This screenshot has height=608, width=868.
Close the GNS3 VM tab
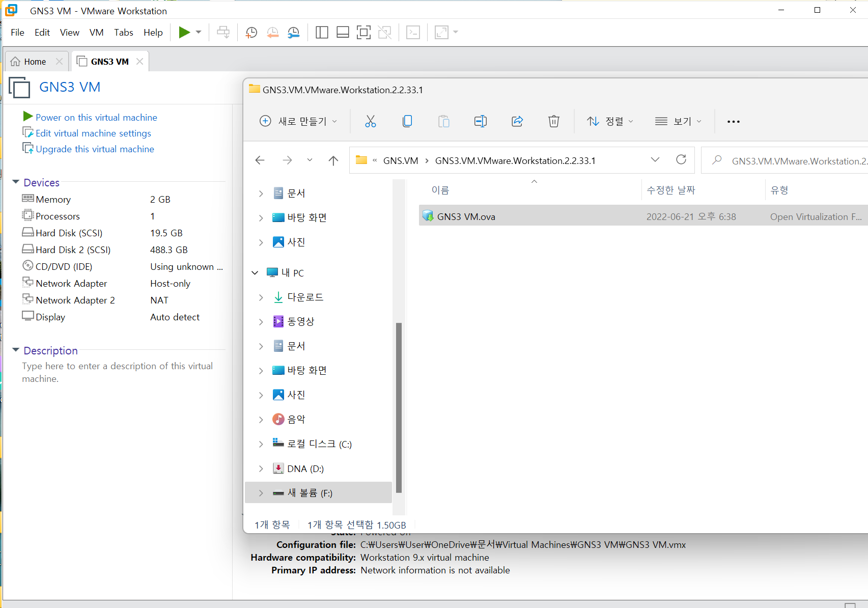tap(139, 62)
